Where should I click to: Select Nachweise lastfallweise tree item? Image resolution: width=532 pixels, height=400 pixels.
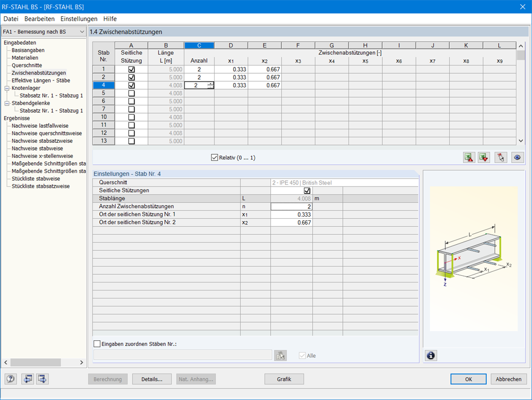tap(40, 126)
